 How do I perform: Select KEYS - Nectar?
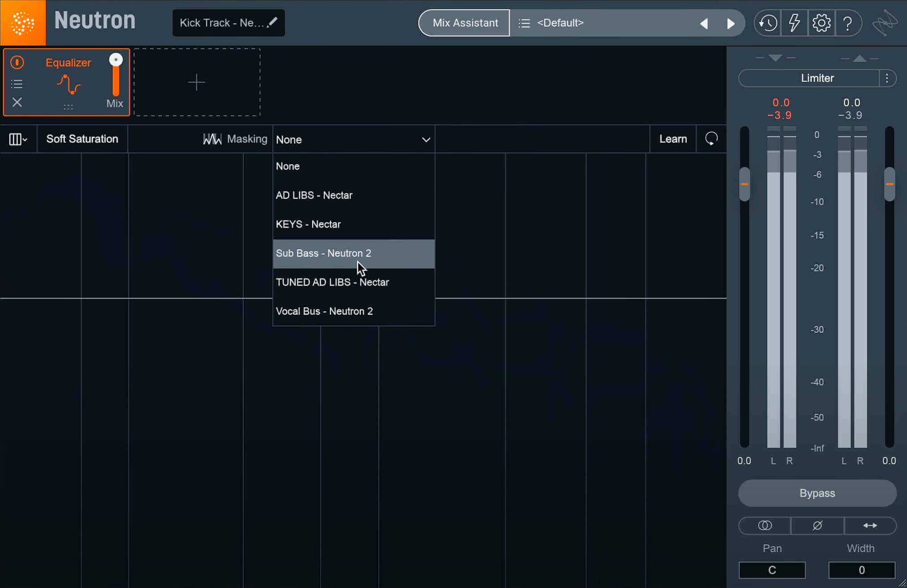354,225
